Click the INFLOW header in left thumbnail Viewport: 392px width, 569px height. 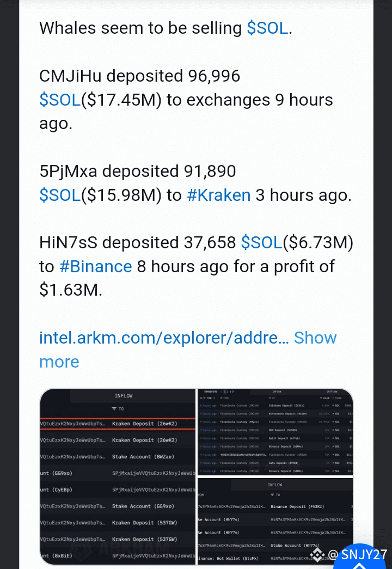click(124, 395)
